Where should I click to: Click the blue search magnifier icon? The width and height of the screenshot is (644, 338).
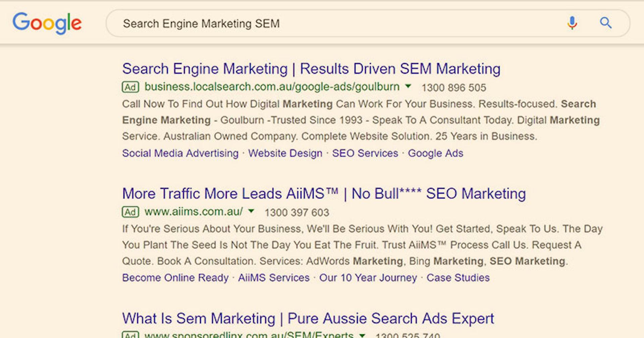click(x=606, y=23)
